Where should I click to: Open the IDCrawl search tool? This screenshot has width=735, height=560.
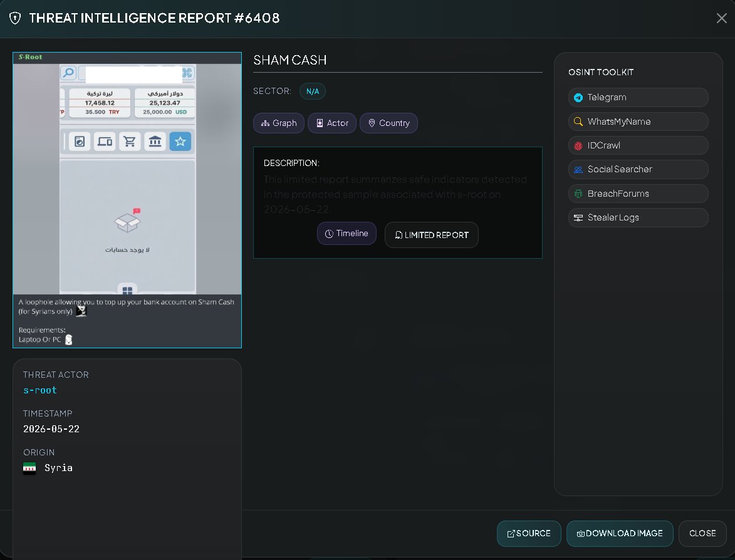638,146
